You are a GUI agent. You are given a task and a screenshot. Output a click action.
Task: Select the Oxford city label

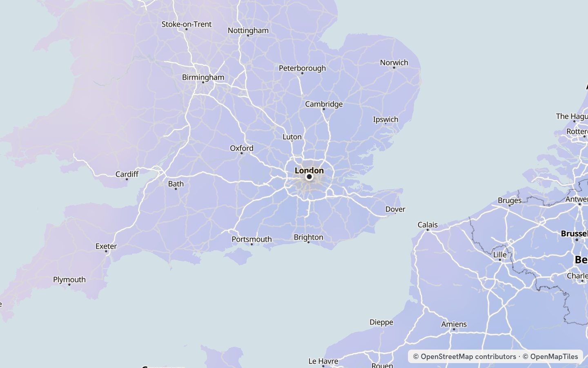(241, 148)
